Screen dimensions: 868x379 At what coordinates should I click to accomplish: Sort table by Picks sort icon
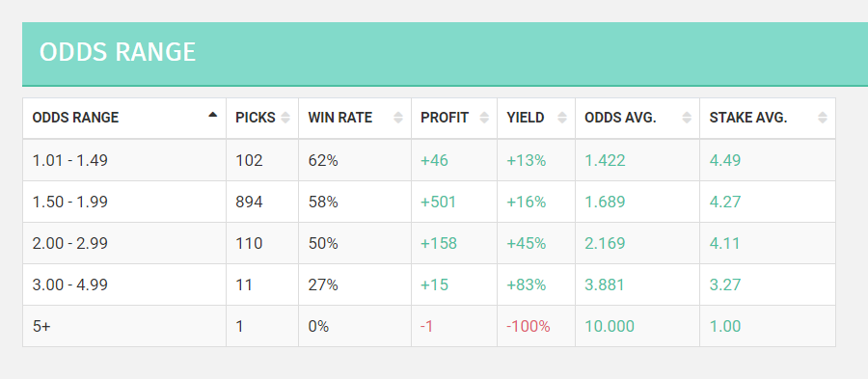click(x=285, y=118)
